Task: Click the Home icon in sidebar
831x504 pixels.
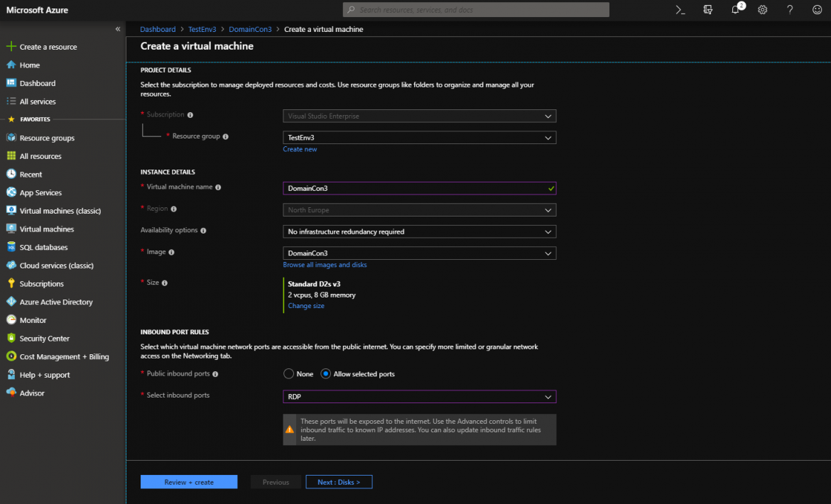Action: 11,65
